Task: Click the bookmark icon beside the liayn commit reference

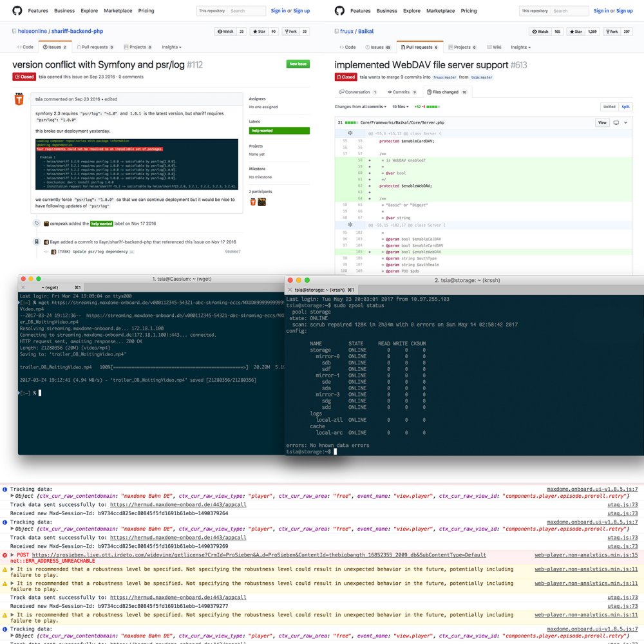Action: [37, 241]
